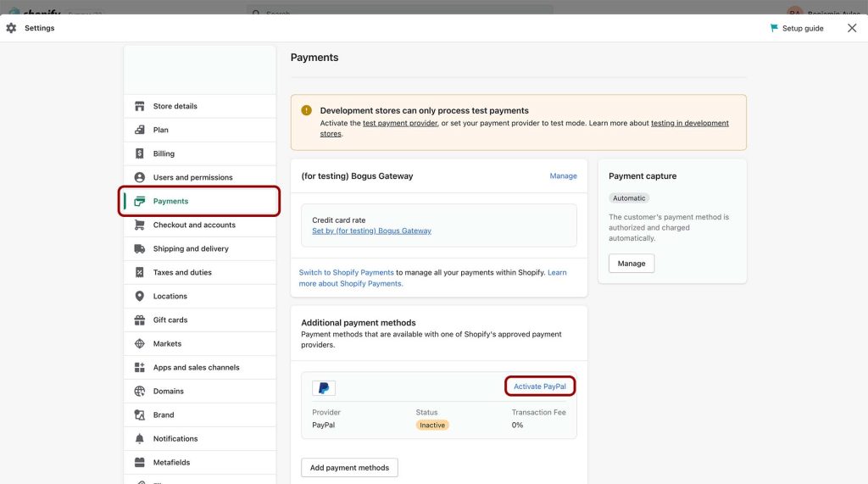Select the Locations pin icon
This screenshot has height=484, width=868.
[x=140, y=296]
